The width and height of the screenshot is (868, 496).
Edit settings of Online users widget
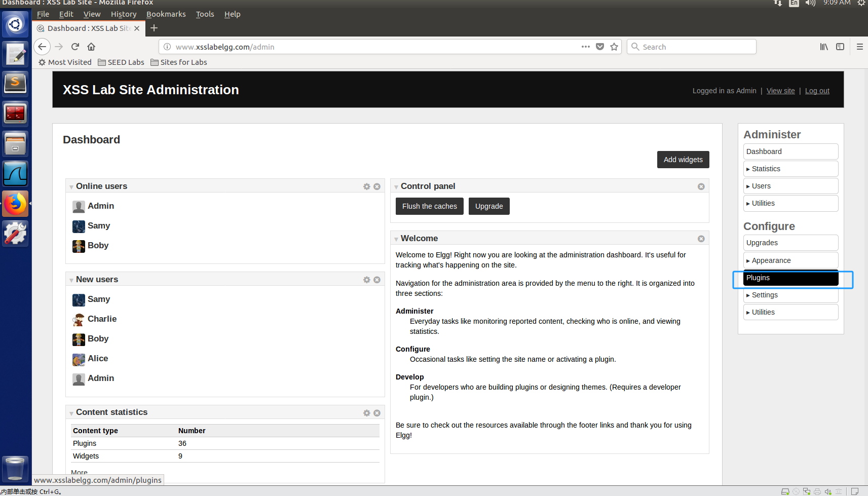coord(367,186)
